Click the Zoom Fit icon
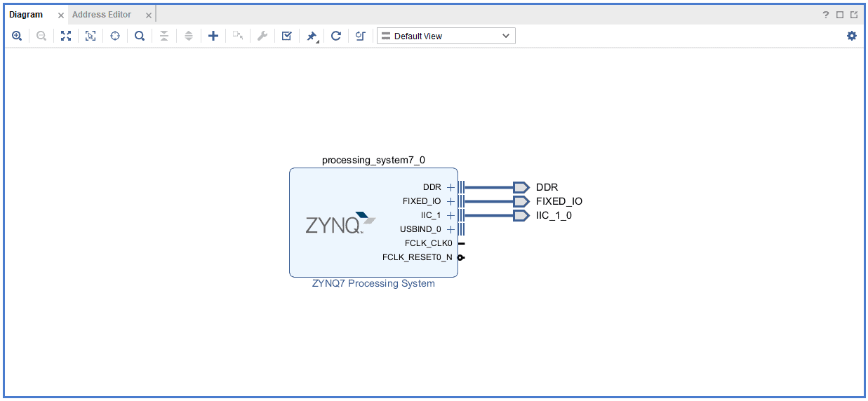Viewport: 868px width, 401px height. [66, 36]
